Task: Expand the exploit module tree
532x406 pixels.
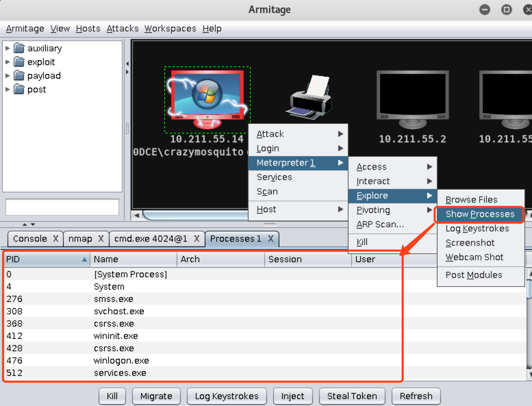Action: [8, 62]
